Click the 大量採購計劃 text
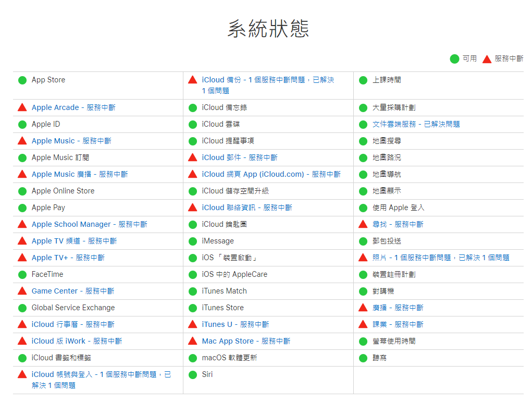This screenshot has height=402, width=532. 394,107
